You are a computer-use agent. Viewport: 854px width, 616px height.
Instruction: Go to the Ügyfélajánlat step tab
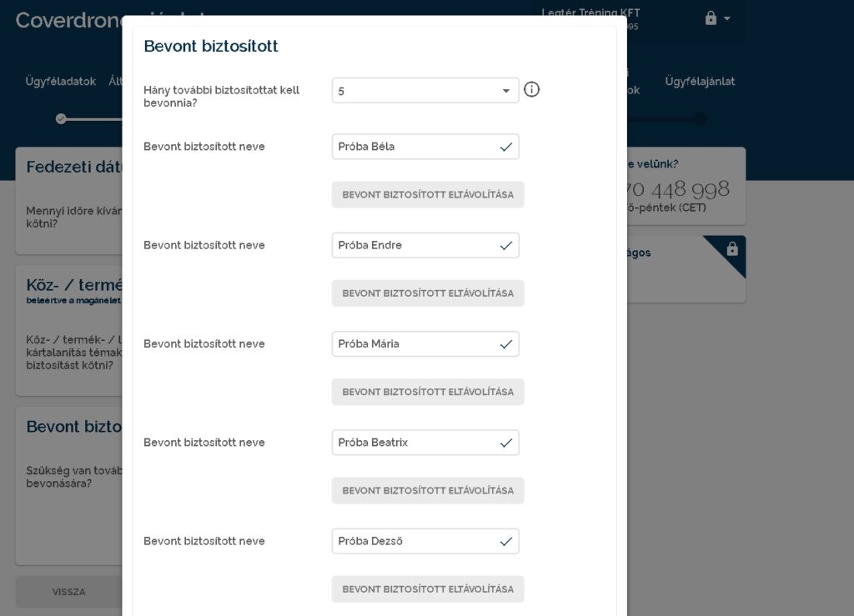700,82
